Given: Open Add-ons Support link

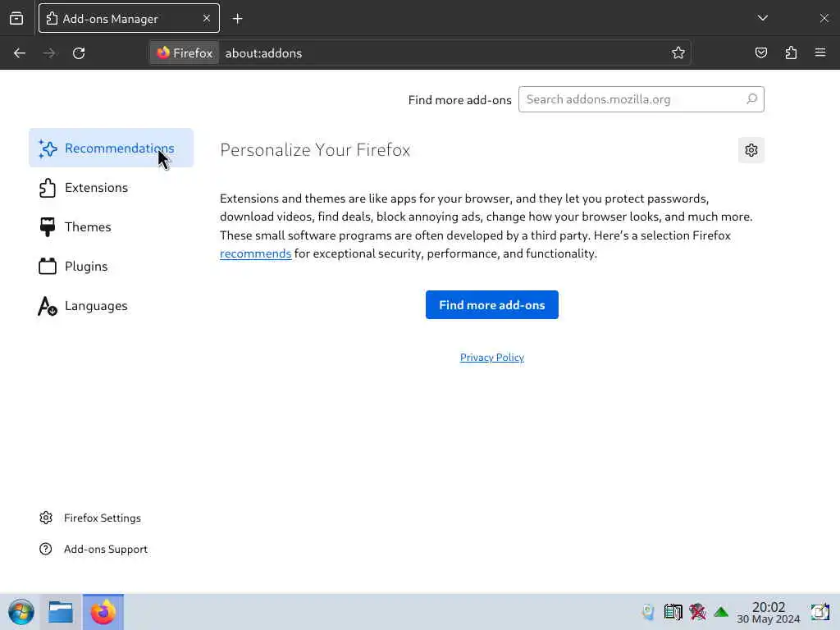Looking at the screenshot, I should coord(94,549).
